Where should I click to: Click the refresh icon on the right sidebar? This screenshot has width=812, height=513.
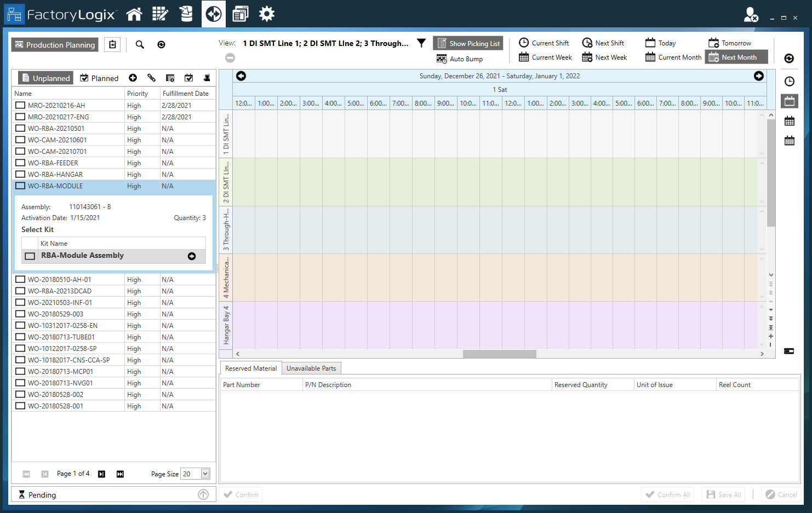[x=789, y=58]
